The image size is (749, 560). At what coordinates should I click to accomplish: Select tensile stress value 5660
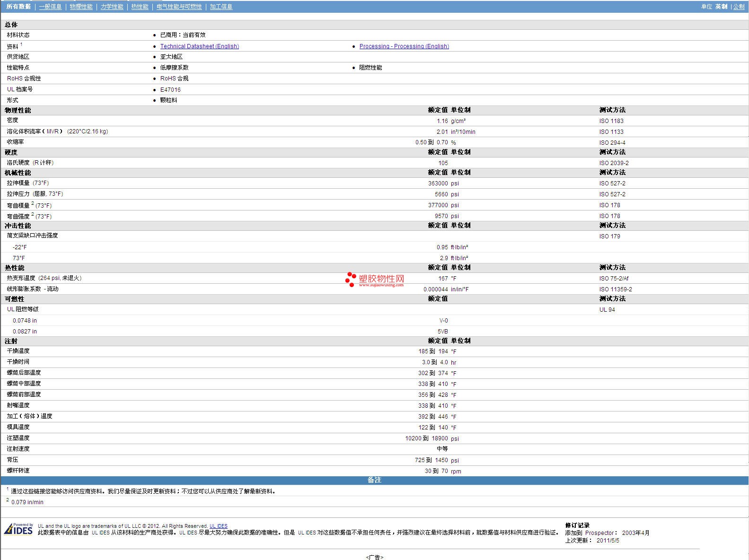[x=441, y=194]
